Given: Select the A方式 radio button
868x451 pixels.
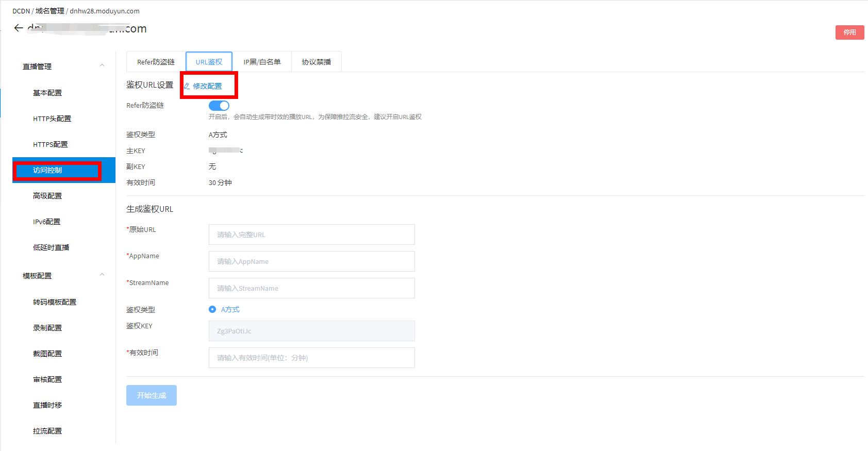Looking at the screenshot, I should click(x=212, y=309).
